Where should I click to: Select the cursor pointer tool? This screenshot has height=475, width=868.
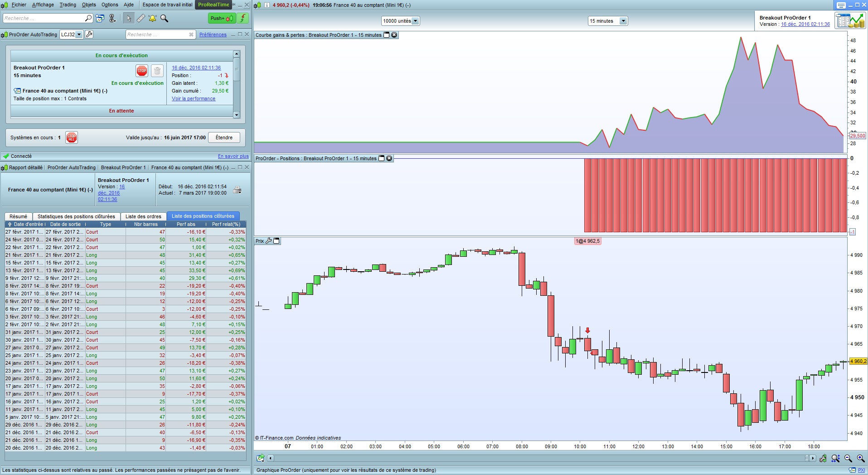point(129,18)
